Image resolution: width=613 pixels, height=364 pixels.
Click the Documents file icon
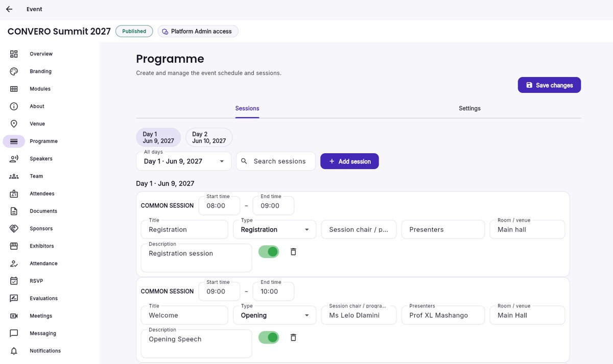point(14,211)
